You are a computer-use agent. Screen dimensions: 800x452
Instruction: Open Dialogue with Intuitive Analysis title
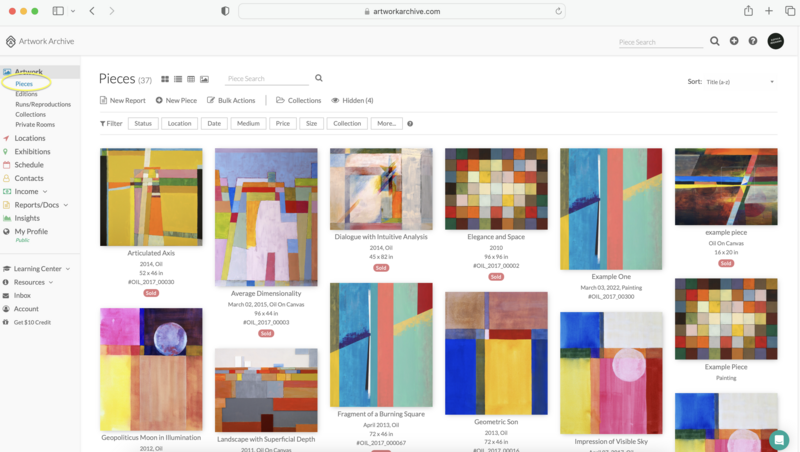tap(381, 237)
